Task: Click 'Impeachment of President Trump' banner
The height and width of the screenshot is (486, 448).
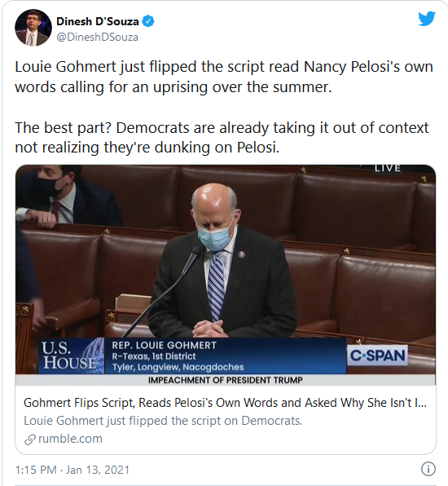Action: tap(226, 380)
